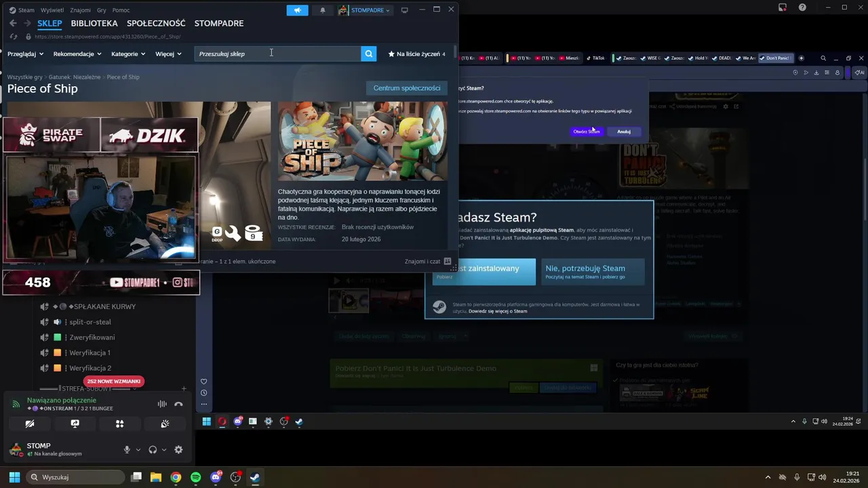This screenshot has height=488, width=868.
Task: Click heart icon in browser sidebar
Action: pos(203,382)
